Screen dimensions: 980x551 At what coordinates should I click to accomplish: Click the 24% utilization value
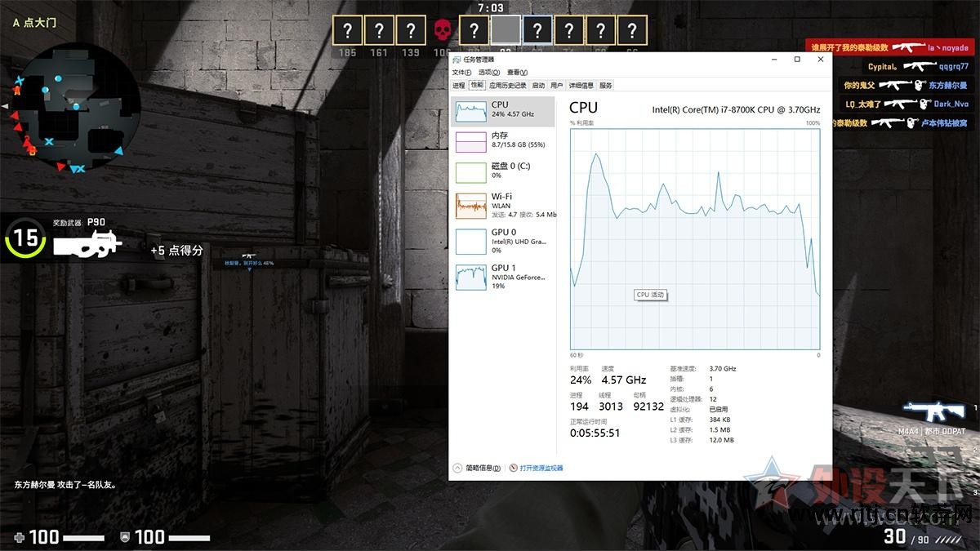coord(581,380)
